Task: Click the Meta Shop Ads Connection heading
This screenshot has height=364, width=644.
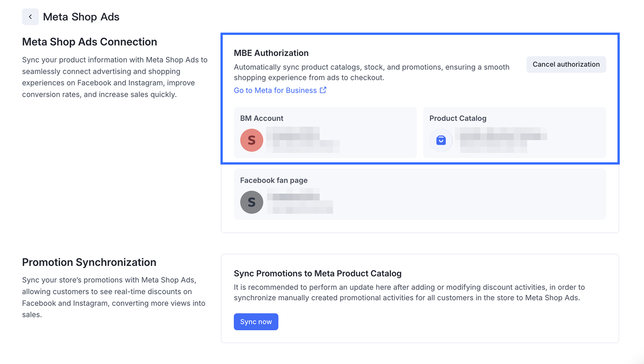Action: [x=89, y=42]
